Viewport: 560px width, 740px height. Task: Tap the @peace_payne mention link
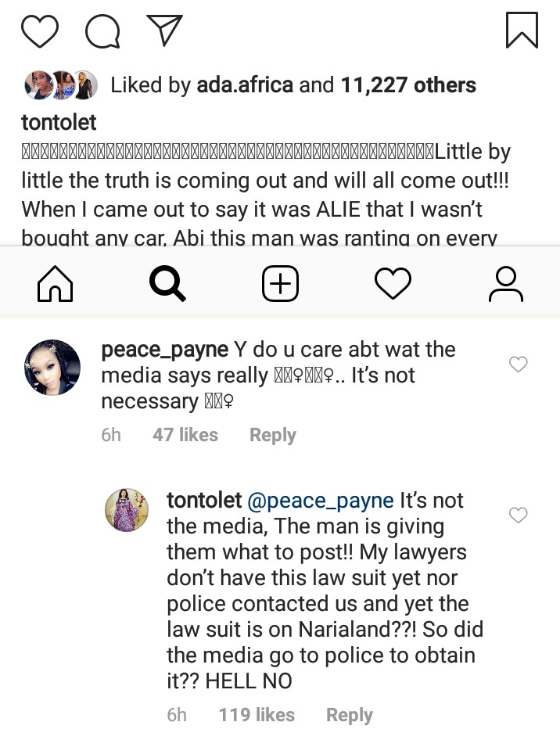[321, 501]
